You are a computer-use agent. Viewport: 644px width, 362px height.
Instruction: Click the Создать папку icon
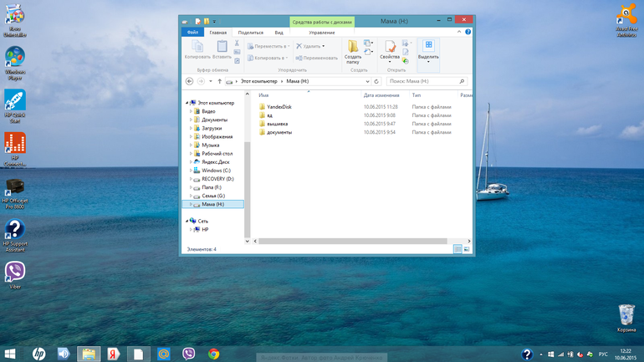pyautogui.click(x=353, y=52)
